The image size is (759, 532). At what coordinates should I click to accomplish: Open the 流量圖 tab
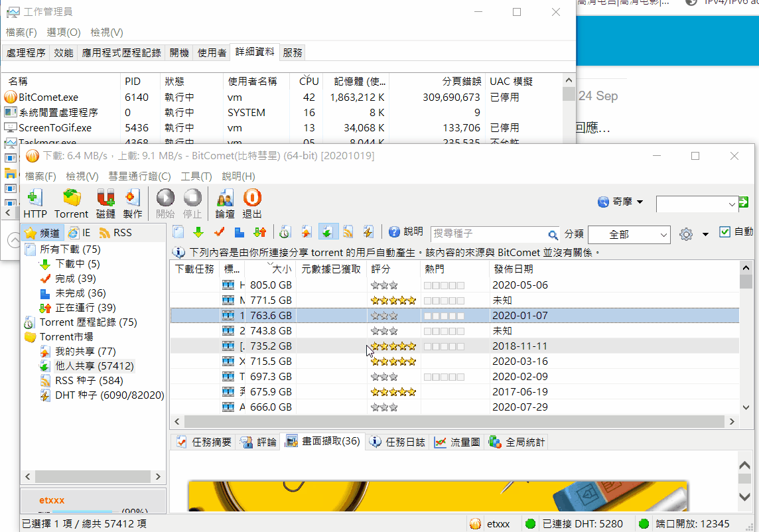pyautogui.click(x=457, y=442)
